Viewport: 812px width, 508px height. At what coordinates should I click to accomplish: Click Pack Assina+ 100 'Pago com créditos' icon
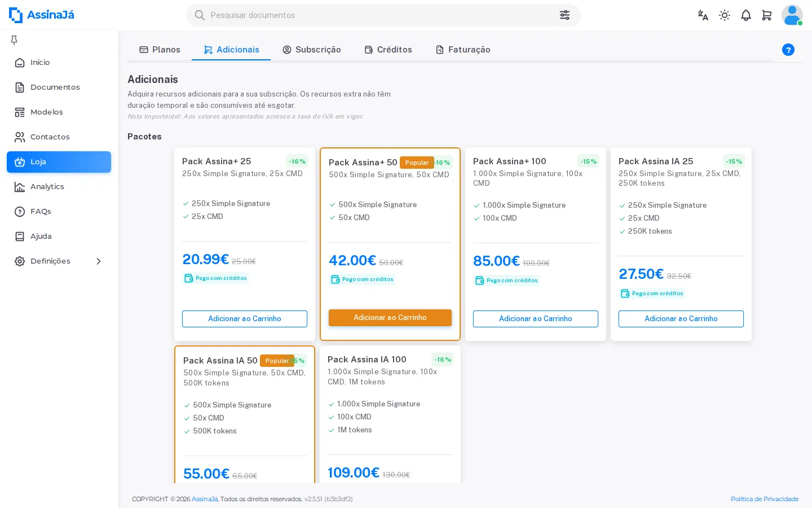point(480,281)
